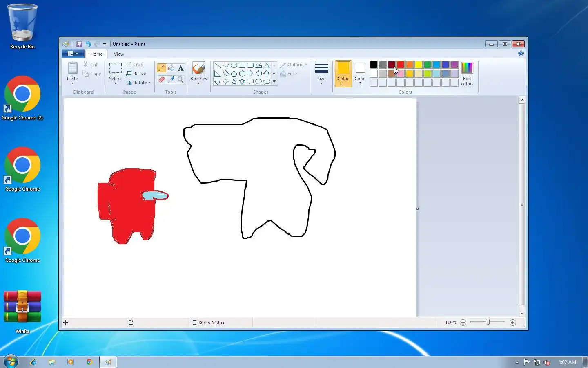Choose the Six-point star shape
Image resolution: width=588 pixels, height=368 pixels.
242,82
